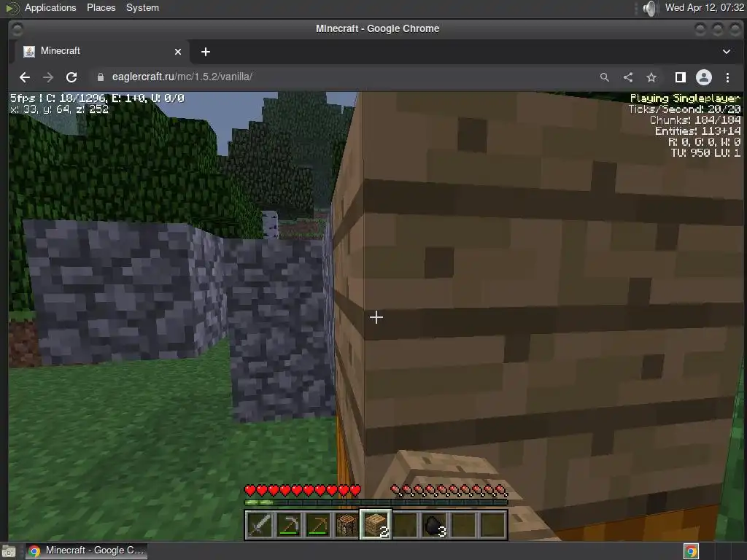Click the 'Entities: 113+14' text
The height and width of the screenshot is (560, 747).
(698, 131)
